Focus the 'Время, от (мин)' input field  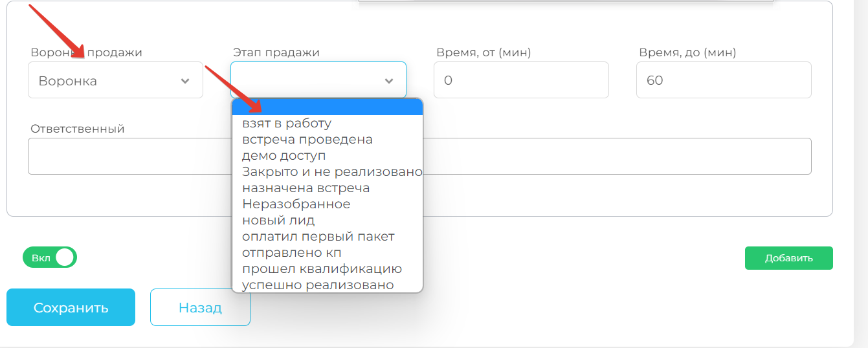[521, 81]
